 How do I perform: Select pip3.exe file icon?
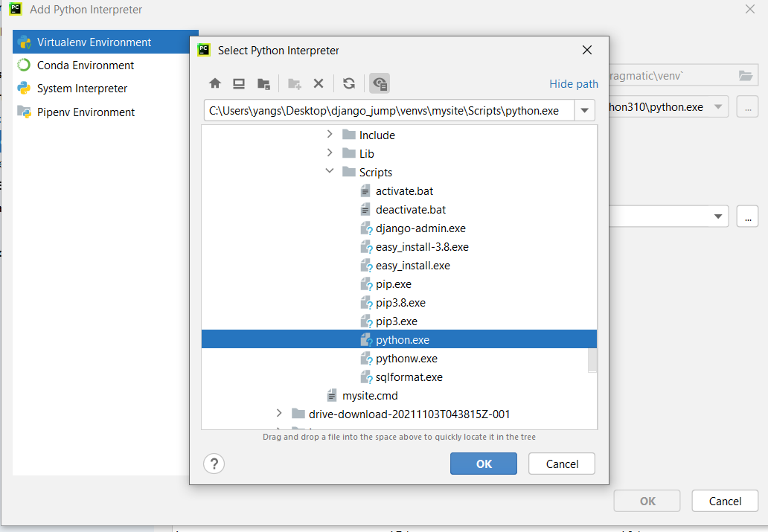(366, 321)
